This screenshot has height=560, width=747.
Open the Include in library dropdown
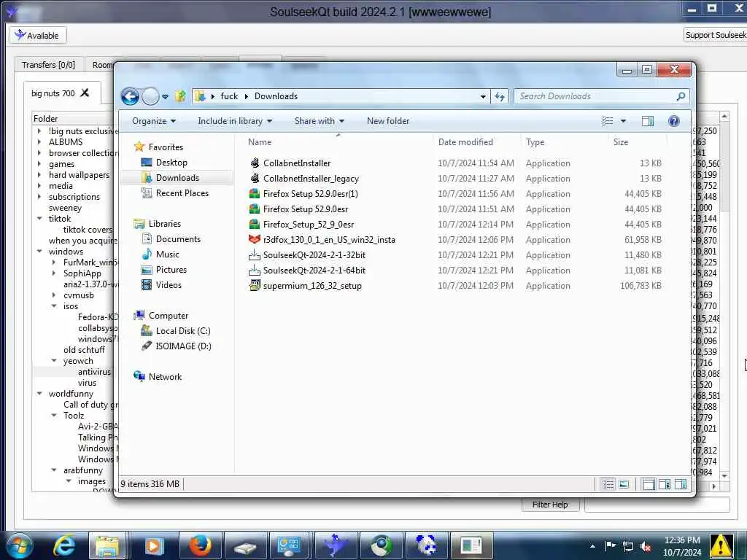235,121
